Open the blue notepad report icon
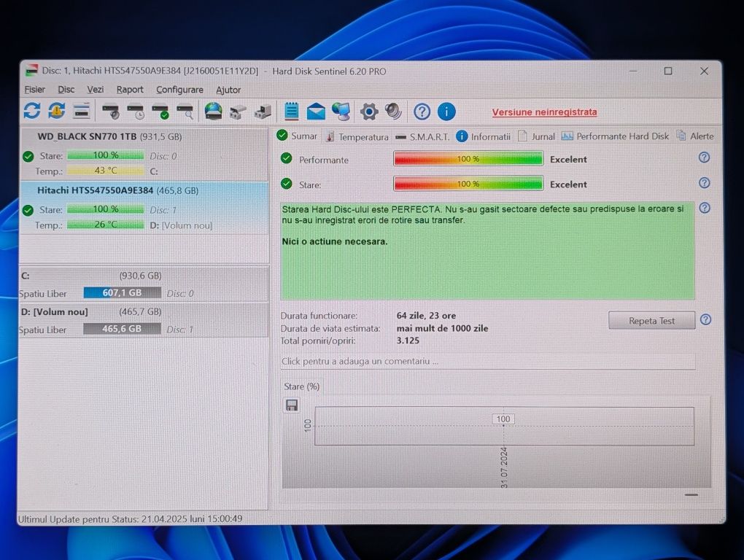This screenshot has height=560, width=744. [291, 112]
